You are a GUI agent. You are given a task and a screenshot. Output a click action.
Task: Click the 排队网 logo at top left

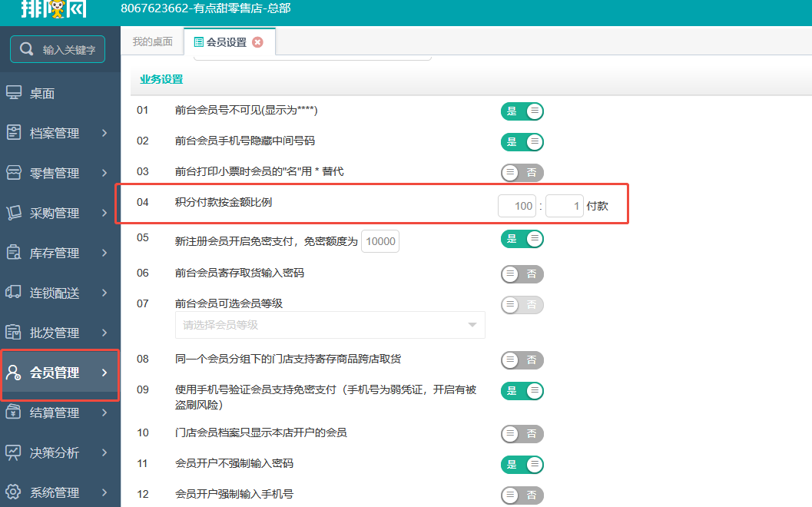click(x=54, y=8)
